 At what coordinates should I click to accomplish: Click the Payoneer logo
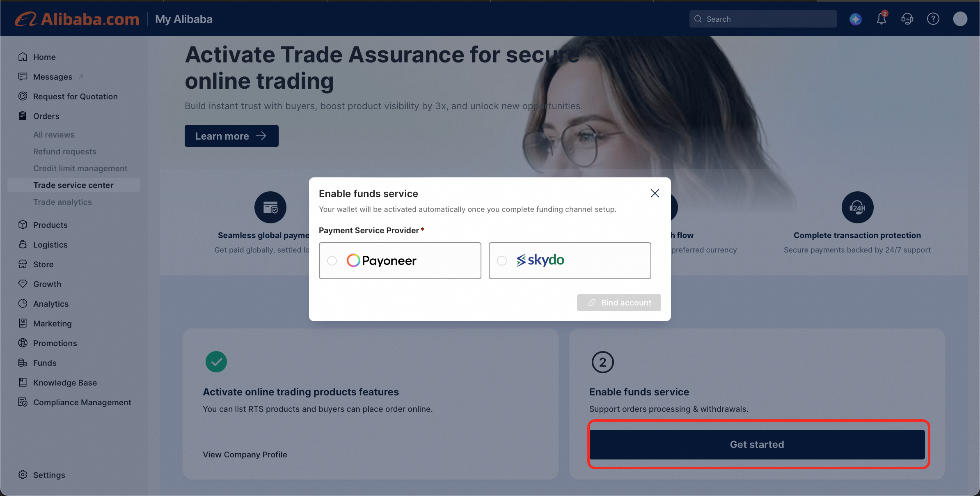pos(382,260)
